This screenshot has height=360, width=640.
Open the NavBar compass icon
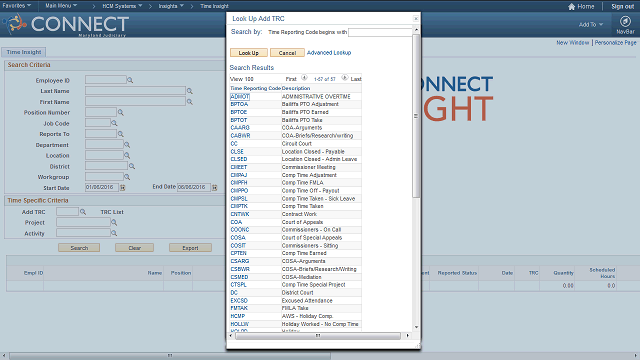[x=625, y=21]
